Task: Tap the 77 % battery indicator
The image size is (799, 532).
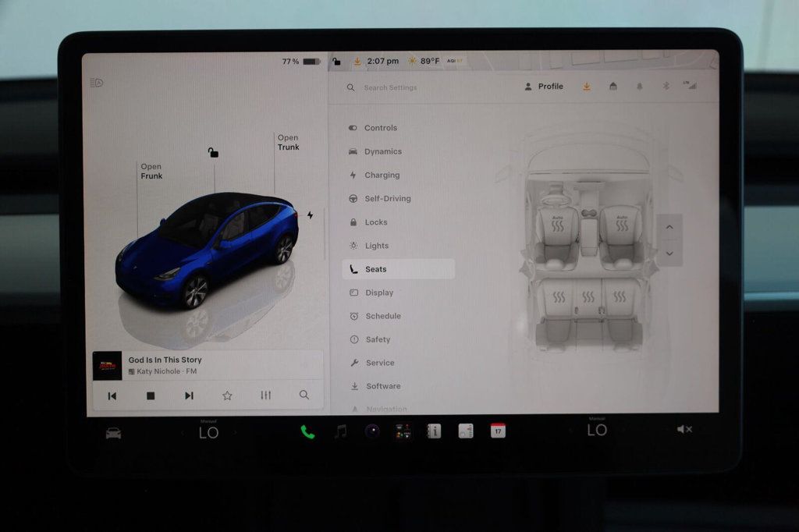Action: click(301, 62)
